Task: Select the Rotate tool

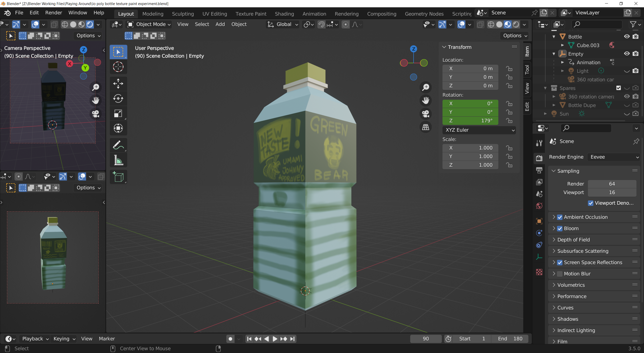Action: pos(118,98)
